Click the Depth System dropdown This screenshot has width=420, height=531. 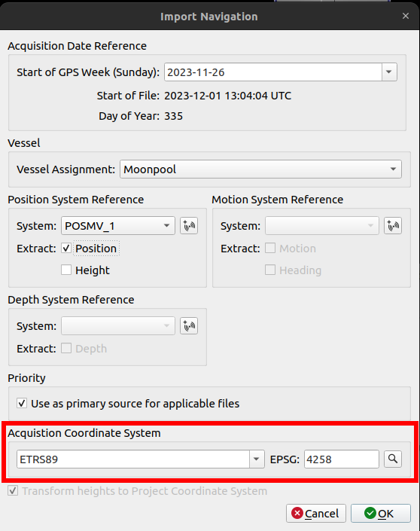[x=117, y=326]
